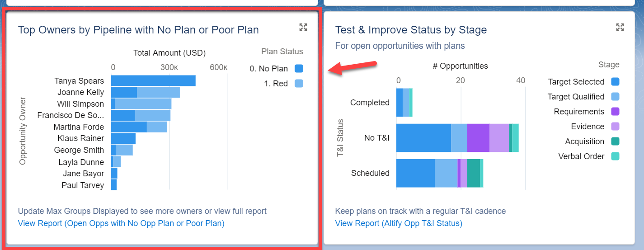Open the Open Opps with No Opp Plan report link
The width and height of the screenshot is (644, 250).
[121, 223]
